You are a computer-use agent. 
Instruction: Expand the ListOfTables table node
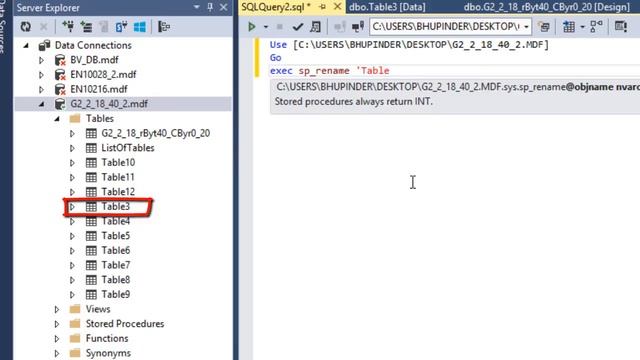coord(72,148)
